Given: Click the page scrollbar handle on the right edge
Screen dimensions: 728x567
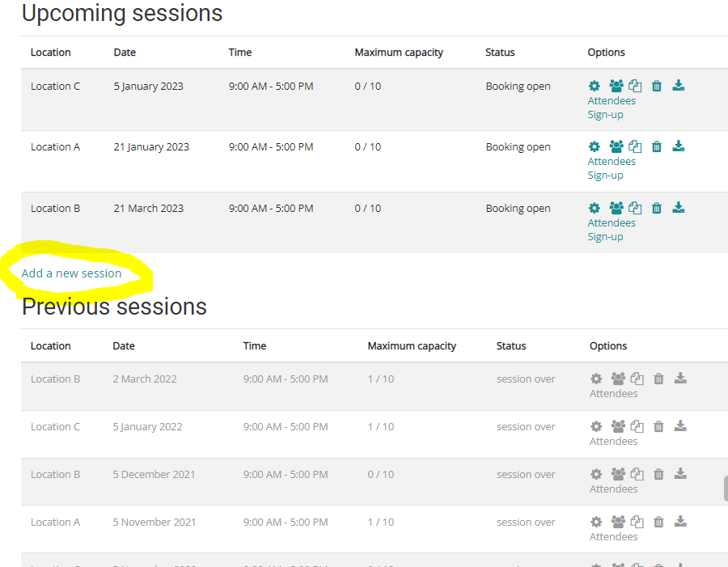Looking at the screenshot, I should pyautogui.click(x=726, y=489).
